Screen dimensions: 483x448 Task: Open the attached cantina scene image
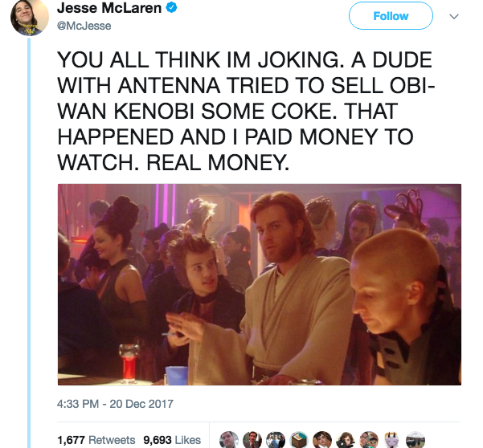click(x=260, y=284)
